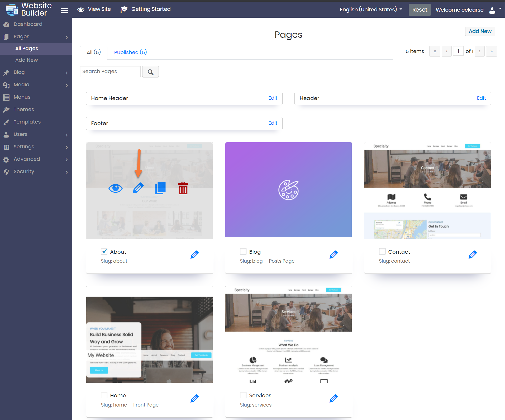
Task: Click the eye preview icon on About thumbnail
Action: pyautogui.click(x=115, y=188)
